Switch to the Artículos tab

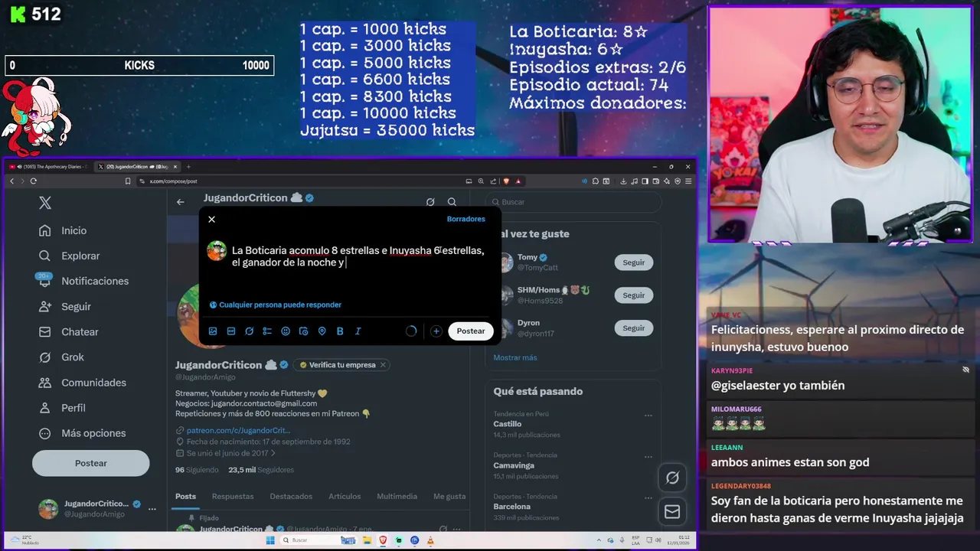click(x=345, y=497)
